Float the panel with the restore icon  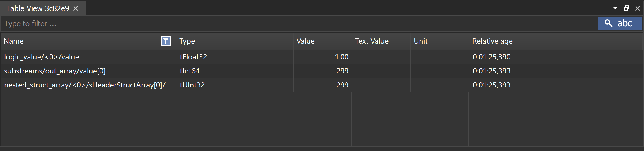626,8
